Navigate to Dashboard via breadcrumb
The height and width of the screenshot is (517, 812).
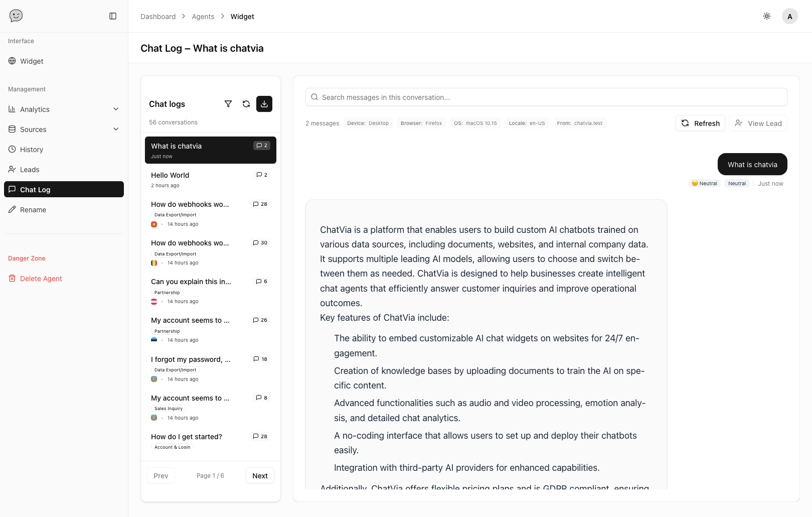coord(158,16)
